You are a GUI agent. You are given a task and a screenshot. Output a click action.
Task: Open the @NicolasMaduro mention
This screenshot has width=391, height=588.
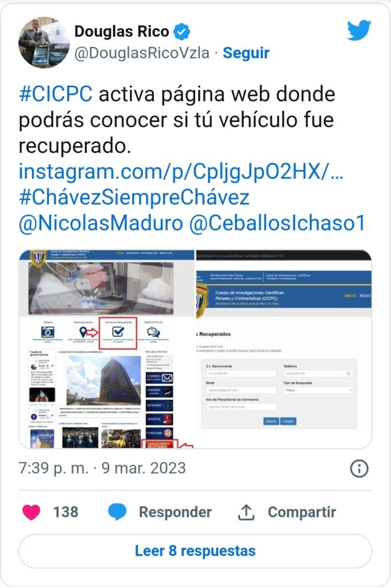pyautogui.click(x=101, y=223)
